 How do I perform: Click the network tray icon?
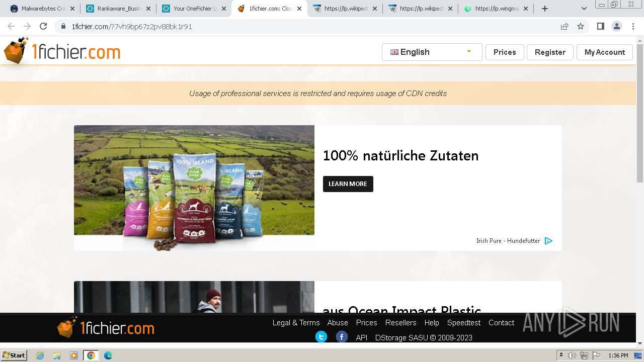click(584, 355)
